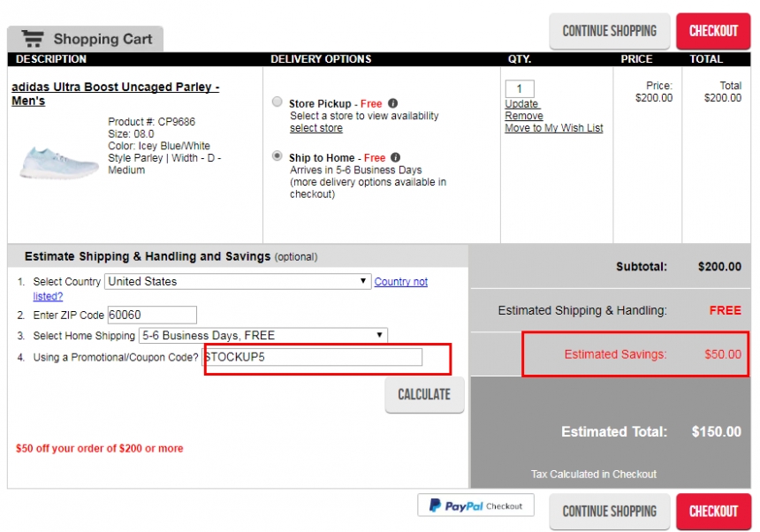Click the Subtotal $200.00 value
The width and height of the screenshot is (760, 532).
(x=719, y=267)
